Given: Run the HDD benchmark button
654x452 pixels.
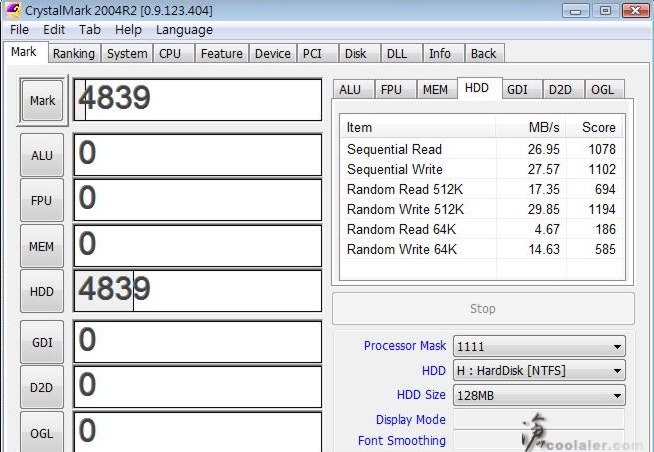Looking at the screenshot, I should [x=42, y=291].
